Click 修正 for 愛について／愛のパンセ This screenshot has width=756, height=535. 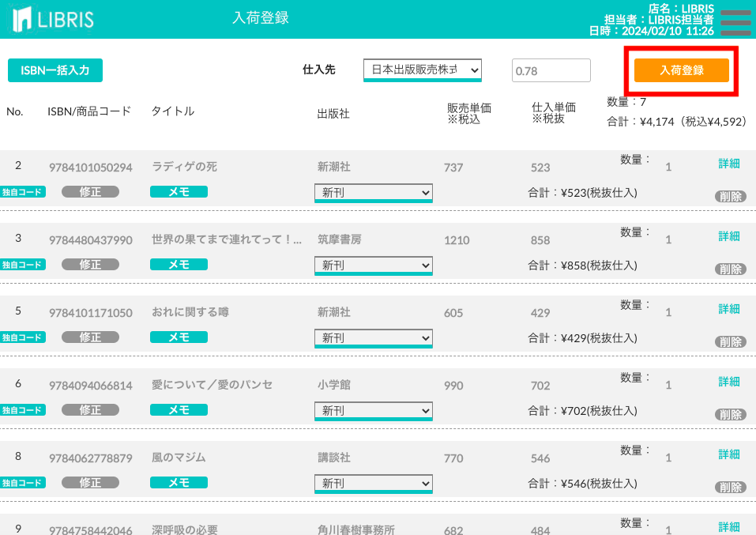coord(90,410)
